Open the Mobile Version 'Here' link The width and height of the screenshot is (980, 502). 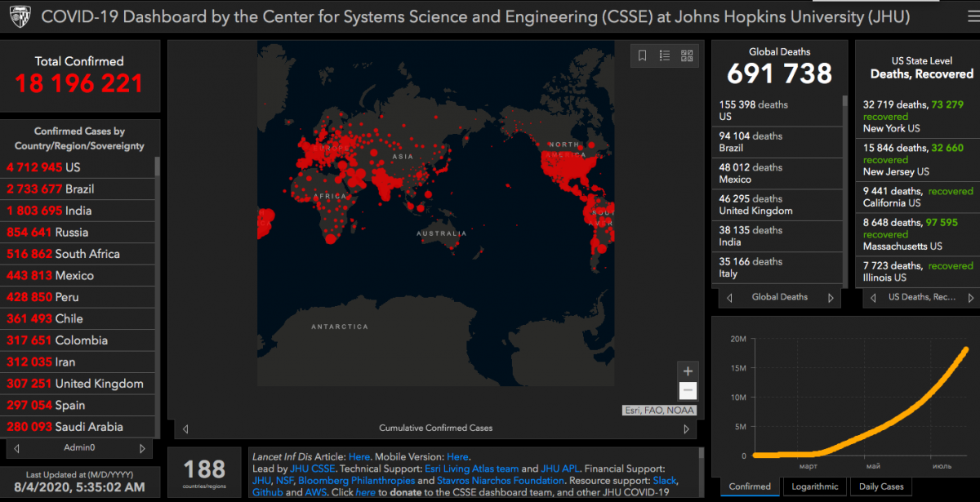[457, 457]
